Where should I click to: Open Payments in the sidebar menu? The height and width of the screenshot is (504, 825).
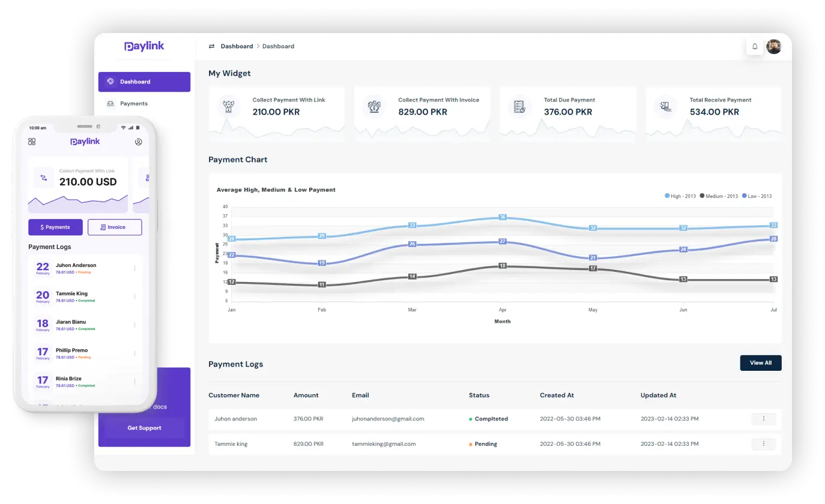click(x=133, y=104)
